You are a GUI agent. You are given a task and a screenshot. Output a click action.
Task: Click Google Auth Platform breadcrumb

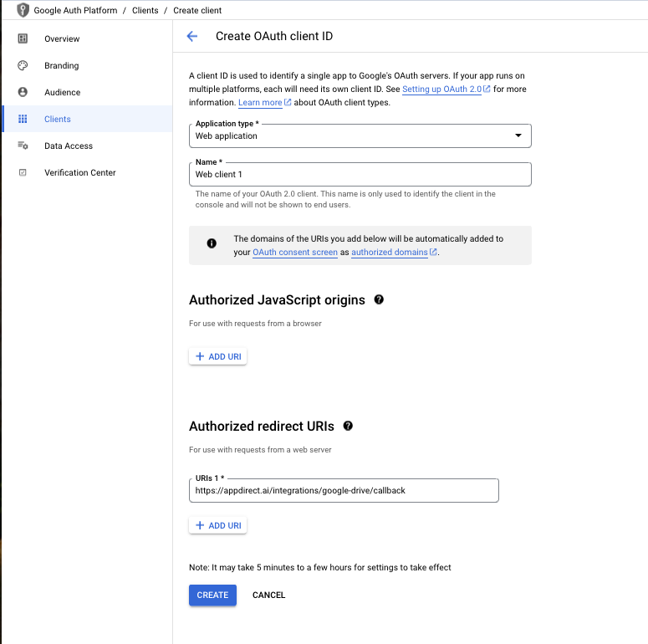coord(75,10)
